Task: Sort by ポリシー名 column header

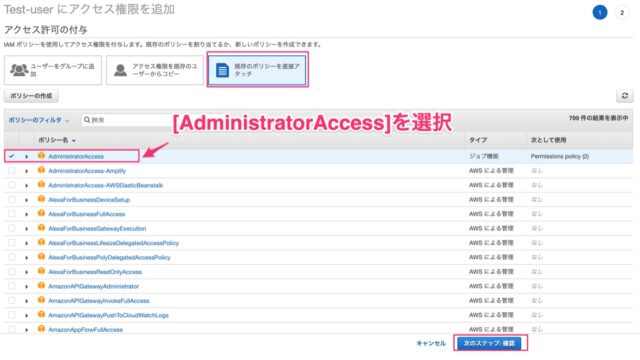Action: pyautogui.click(x=57, y=140)
